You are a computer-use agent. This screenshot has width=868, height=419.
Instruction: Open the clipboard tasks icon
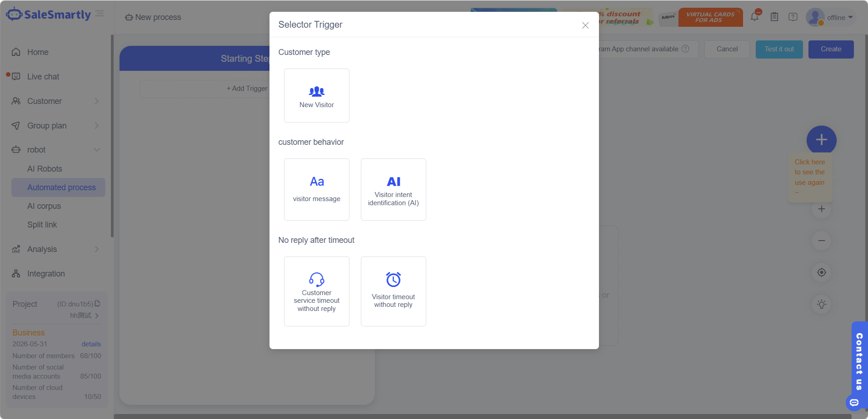click(774, 17)
